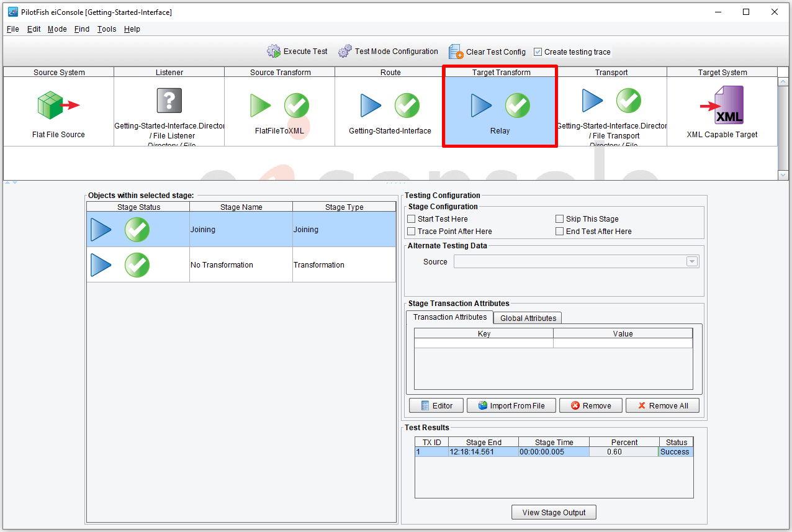Click Stage End value 12:18:14.561

click(x=484, y=452)
